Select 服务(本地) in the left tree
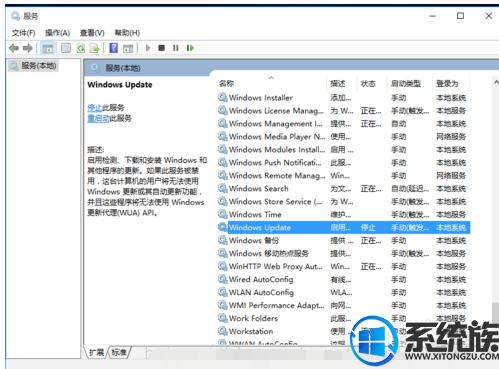The height and width of the screenshot is (369, 499). 33,66
